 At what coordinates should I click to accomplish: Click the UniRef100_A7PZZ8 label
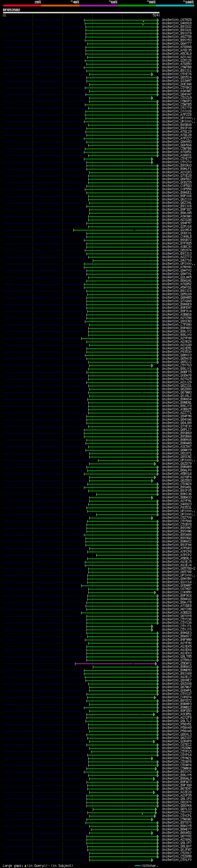[177, 115]
